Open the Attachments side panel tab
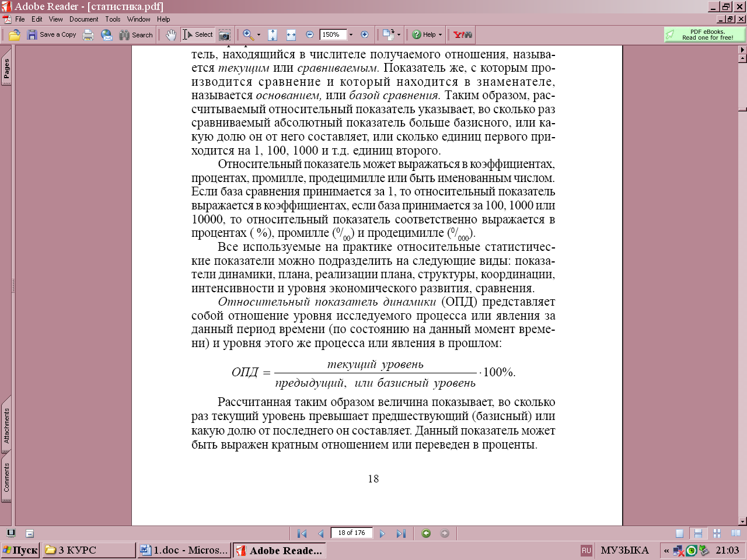 coord(6,426)
